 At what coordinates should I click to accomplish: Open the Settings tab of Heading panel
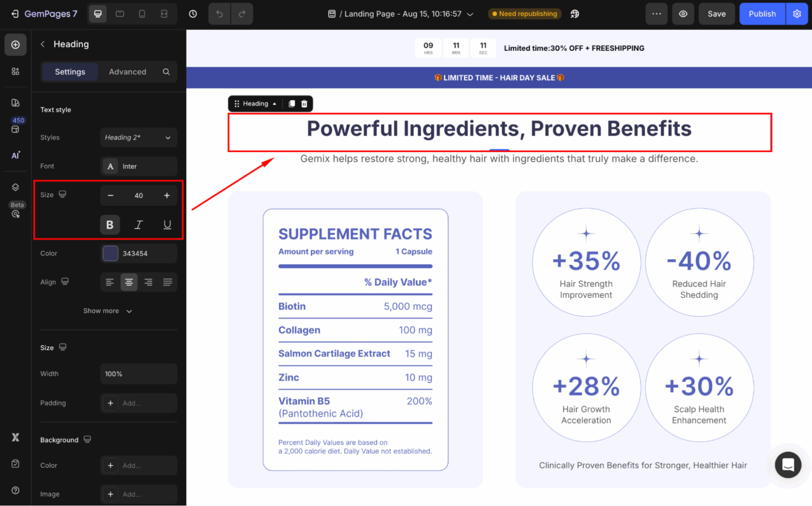pyautogui.click(x=69, y=72)
